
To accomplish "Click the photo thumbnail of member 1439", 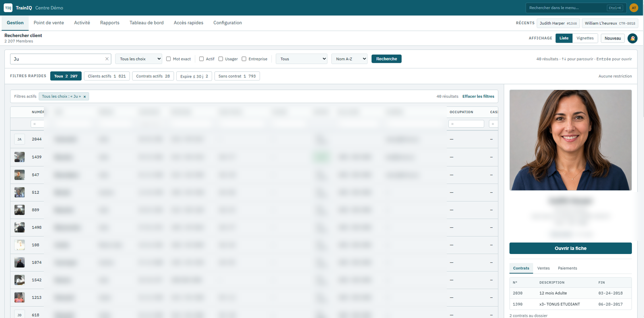I will click(x=19, y=157).
